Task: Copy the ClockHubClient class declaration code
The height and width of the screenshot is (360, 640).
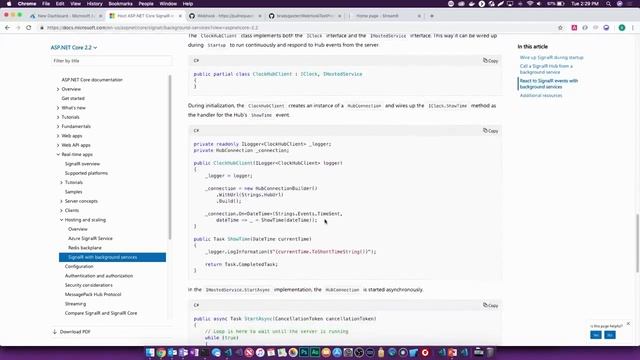Action: click(x=491, y=60)
